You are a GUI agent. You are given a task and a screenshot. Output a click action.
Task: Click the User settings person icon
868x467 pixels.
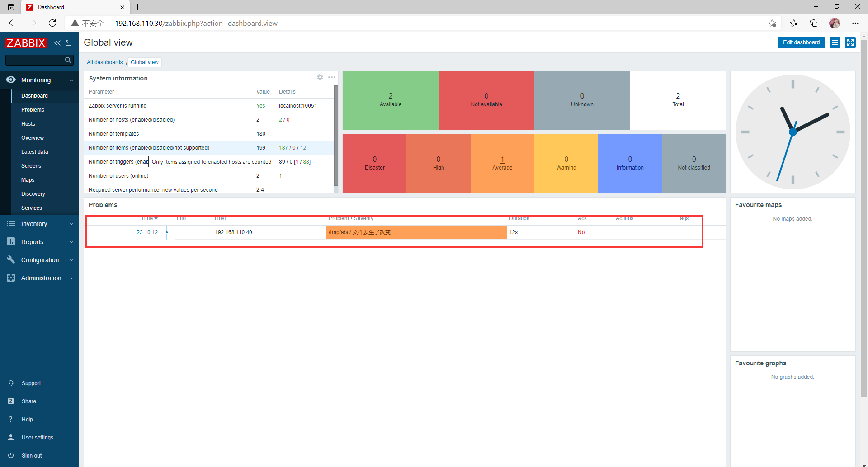coord(11,437)
